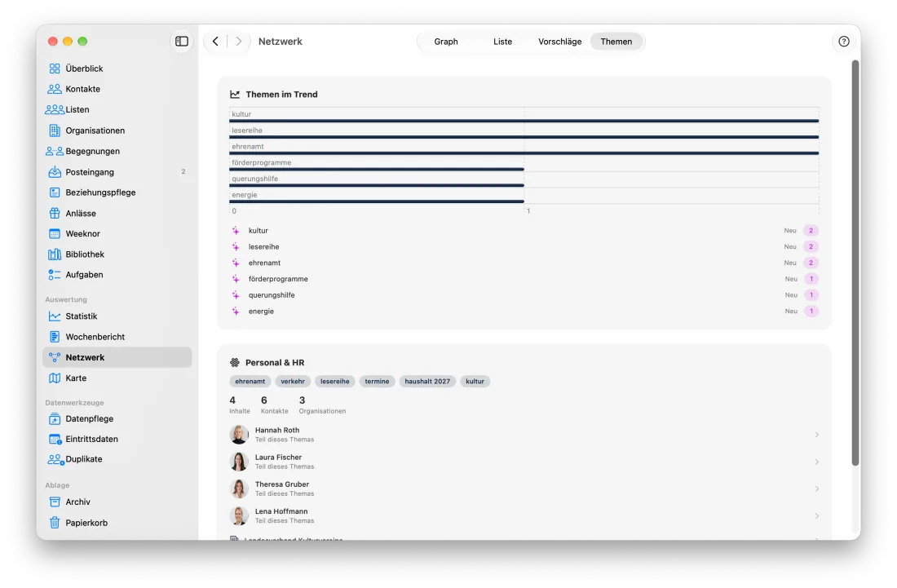Open the Organisationen building icon
This screenshot has height=588, width=897.
[x=55, y=130]
